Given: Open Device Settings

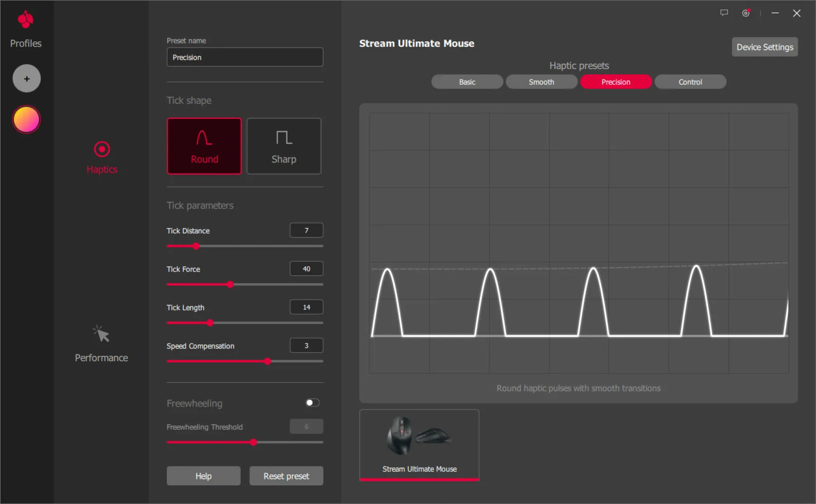Looking at the screenshot, I should pyautogui.click(x=764, y=47).
